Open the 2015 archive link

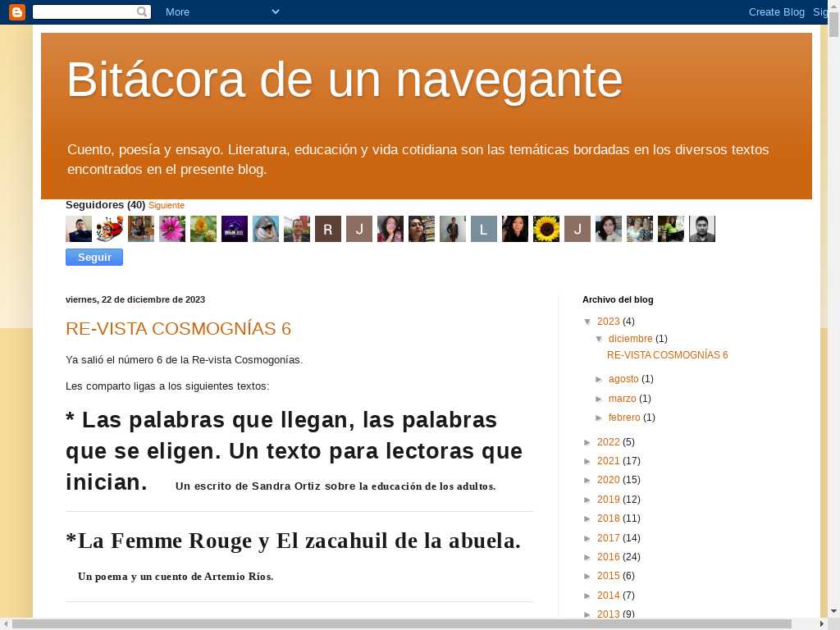click(608, 575)
